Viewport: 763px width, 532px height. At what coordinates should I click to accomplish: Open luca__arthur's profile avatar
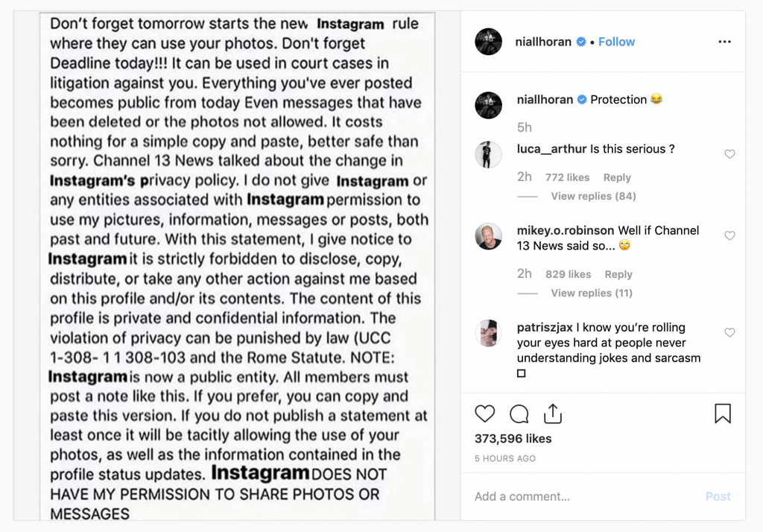pyautogui.click(x=488, y=154)
